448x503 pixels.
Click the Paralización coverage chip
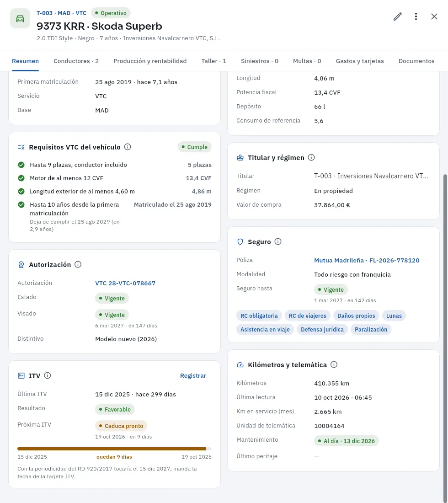tap(371, 329)
